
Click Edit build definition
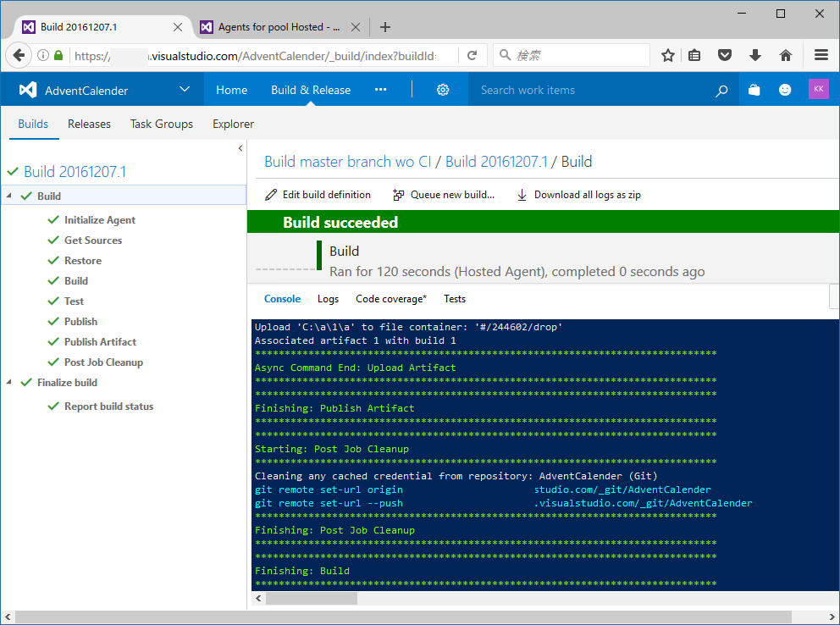coord(326,195)
